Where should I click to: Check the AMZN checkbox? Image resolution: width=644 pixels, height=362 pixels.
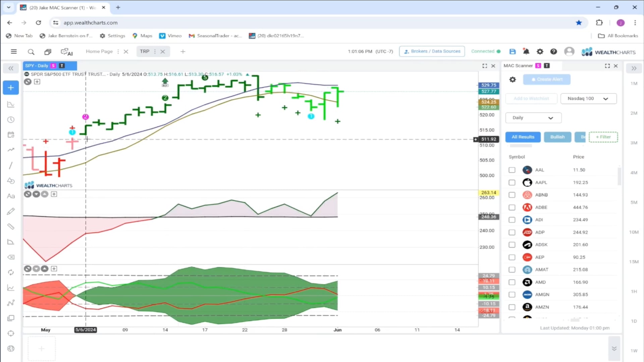click(x=512, y=307)
